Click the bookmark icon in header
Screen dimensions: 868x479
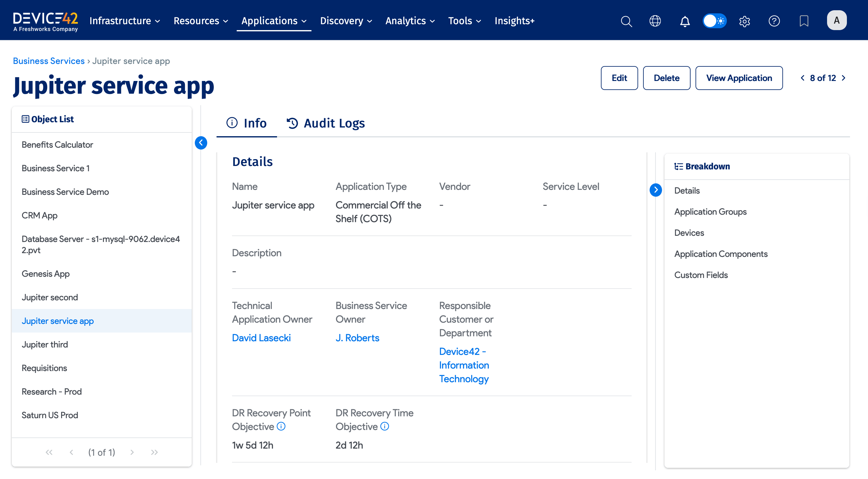(x=804, y=21)
